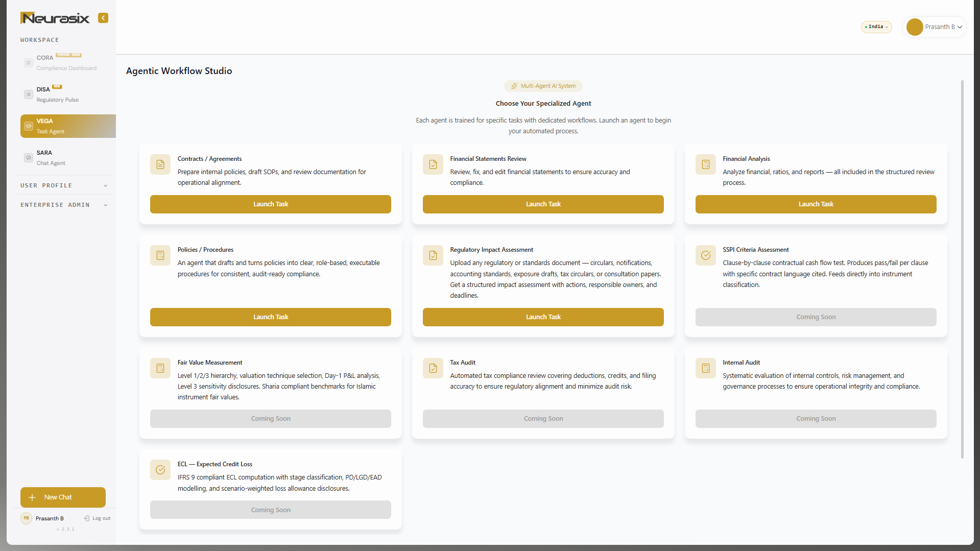Click Coming Soon under Tax Audit
Viewport: 980px width, 551px height.
click(x=543, y=419)
